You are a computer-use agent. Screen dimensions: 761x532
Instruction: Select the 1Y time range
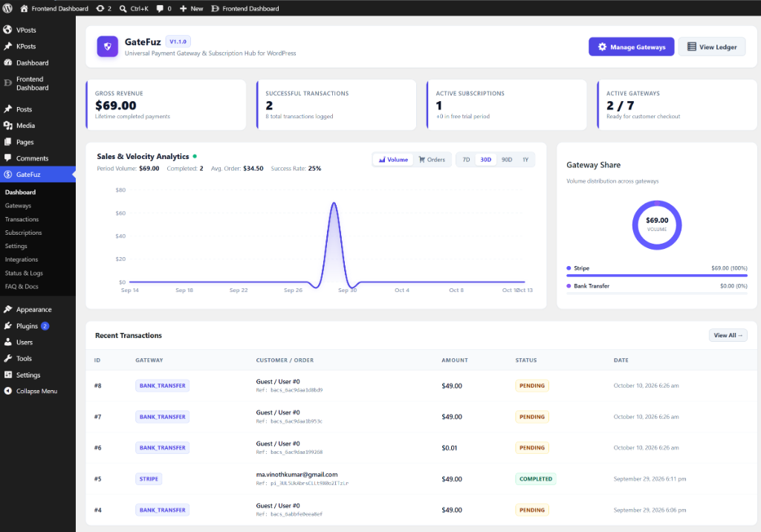pyautogui.click(x=525, y=160)
